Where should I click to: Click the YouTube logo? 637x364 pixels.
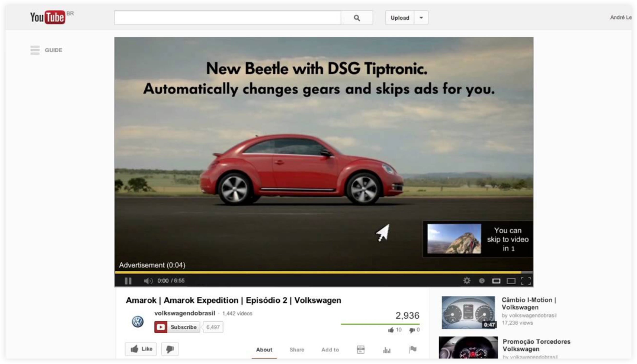tap(47, 17)
